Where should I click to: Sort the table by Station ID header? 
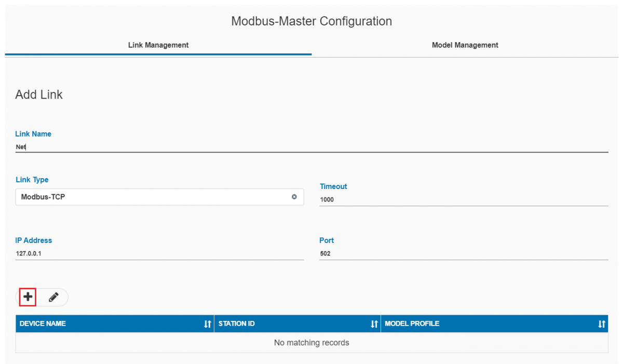pyautogui.click(x=236, y=323)
